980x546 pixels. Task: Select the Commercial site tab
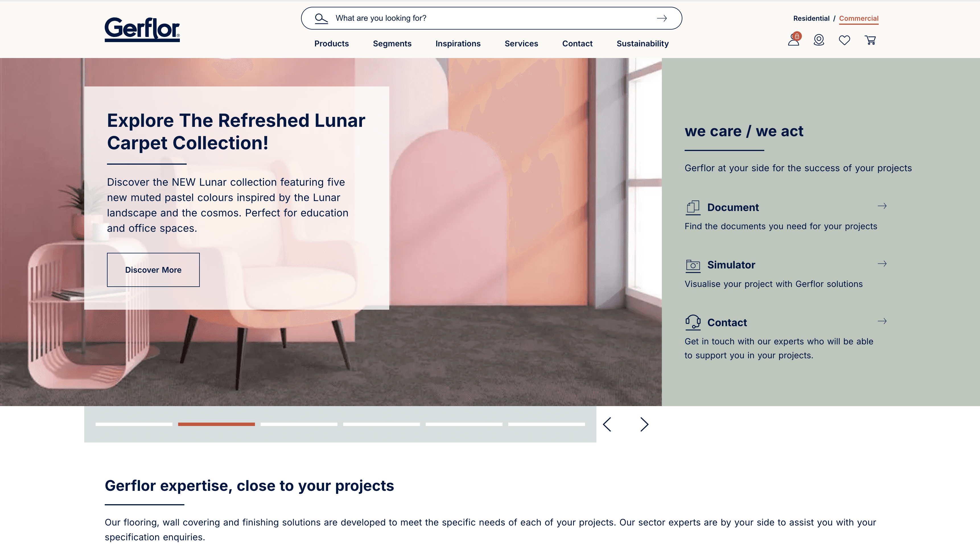pyautogui.click(x=859, y=18)
